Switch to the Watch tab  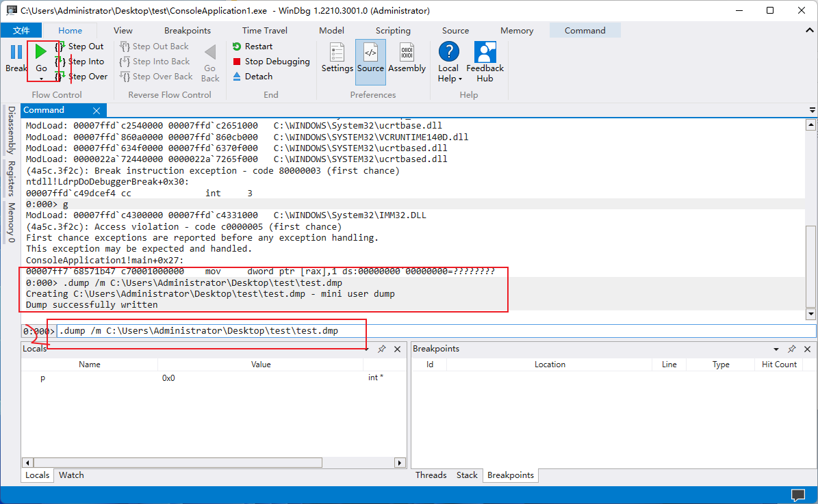(x=71, y=475)
